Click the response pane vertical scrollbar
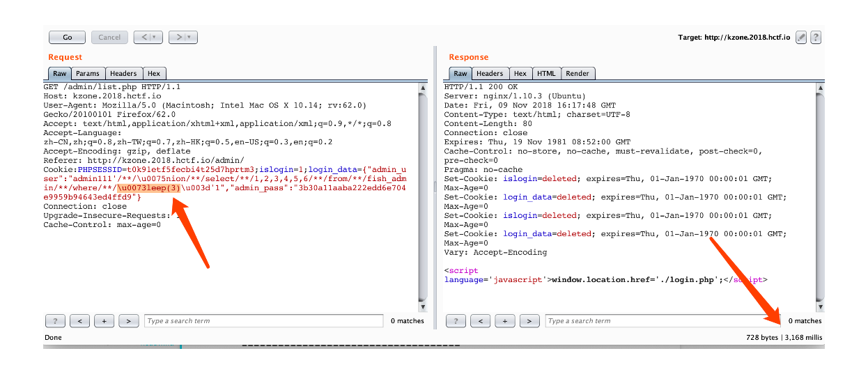Viewport: 868px width, 374px height. coord(820,196)
